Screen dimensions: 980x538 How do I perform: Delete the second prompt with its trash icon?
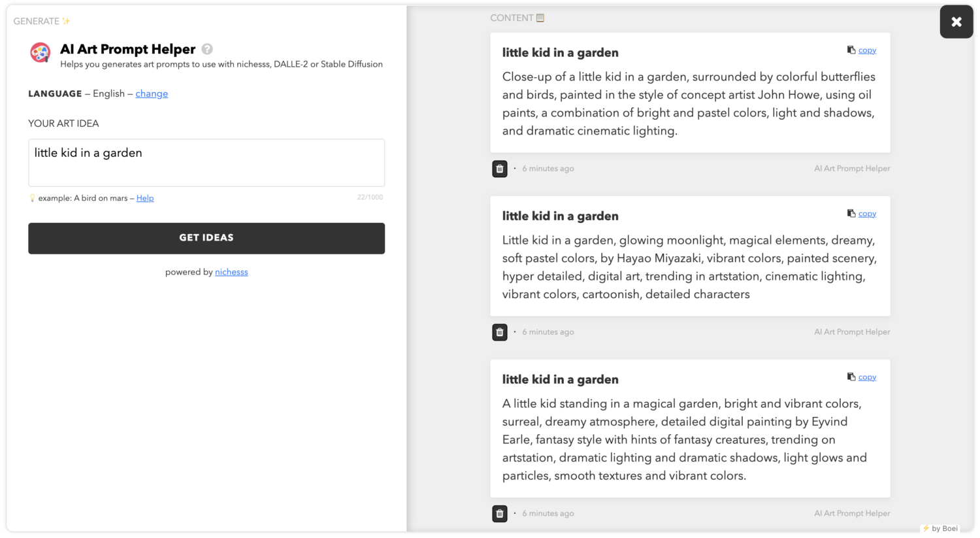[x=499, y=332]
